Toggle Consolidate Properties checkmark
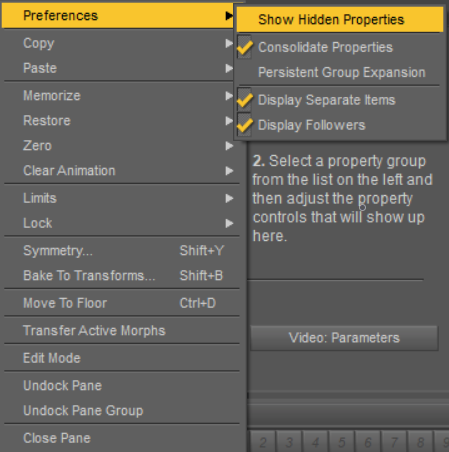 pos(244,47)
